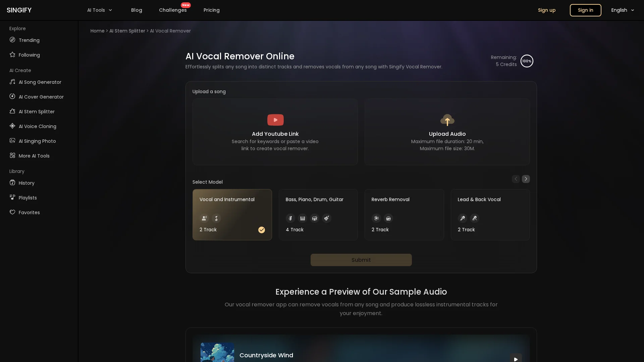Click the History icon in Library

coord(12,183)
